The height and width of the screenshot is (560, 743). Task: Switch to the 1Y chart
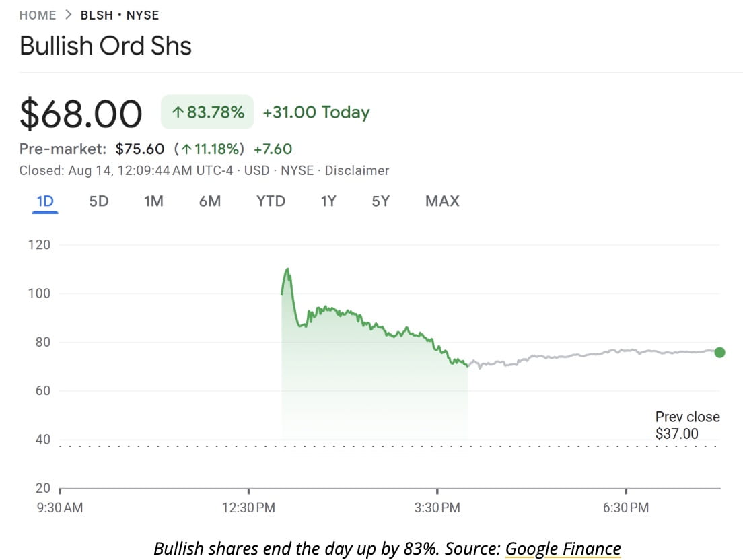pyautogui.click(x=328, y=201)
